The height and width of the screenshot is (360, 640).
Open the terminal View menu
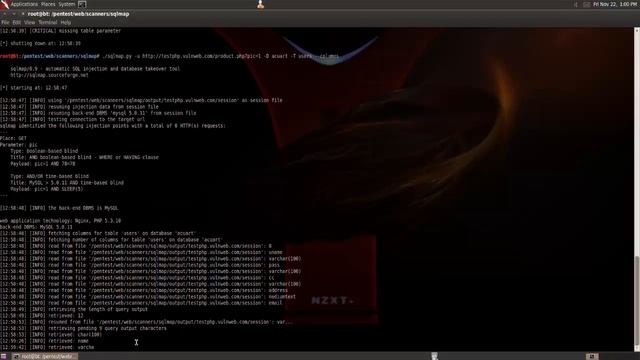click(x=29, y=22)
